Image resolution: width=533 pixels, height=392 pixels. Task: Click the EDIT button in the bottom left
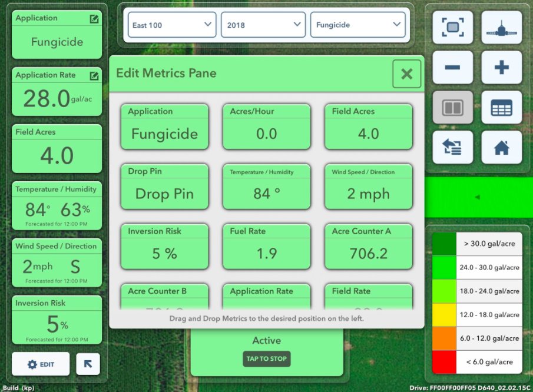pyautogui.click(x=41, y=364)
